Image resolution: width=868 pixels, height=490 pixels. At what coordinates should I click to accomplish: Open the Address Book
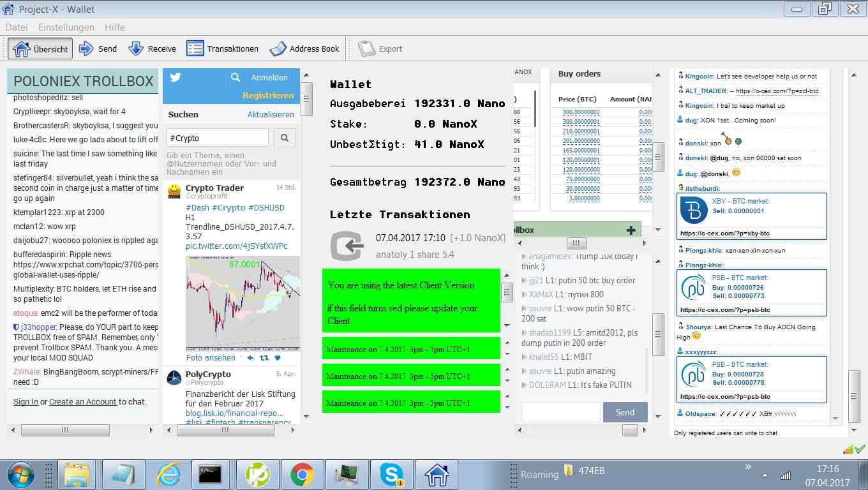point(304,48)
